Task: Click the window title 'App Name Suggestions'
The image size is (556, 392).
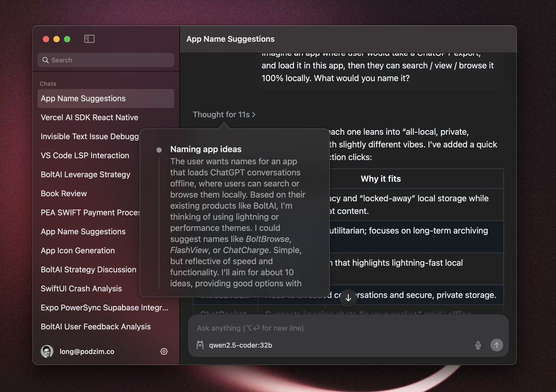Action: [230, 39]
